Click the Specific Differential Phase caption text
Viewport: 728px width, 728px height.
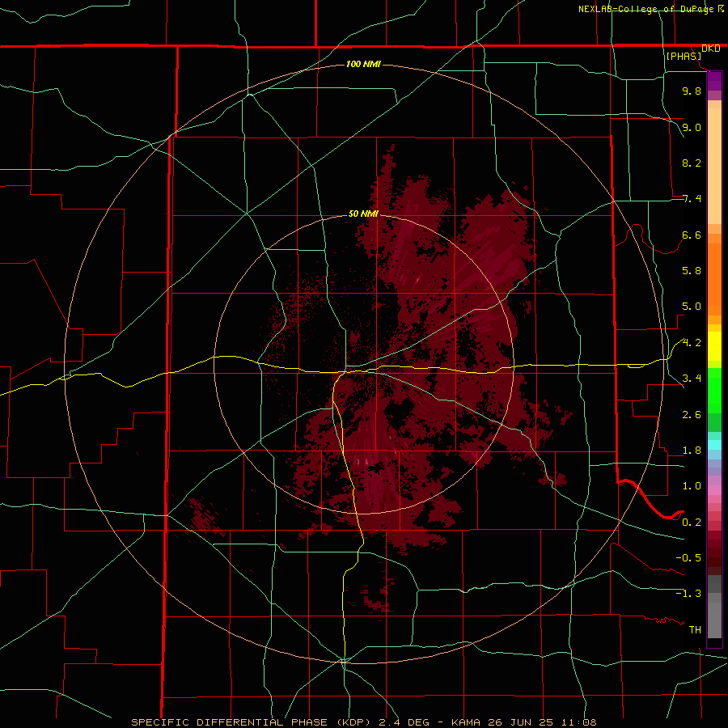pyautogui.click(x=363, y=722)
